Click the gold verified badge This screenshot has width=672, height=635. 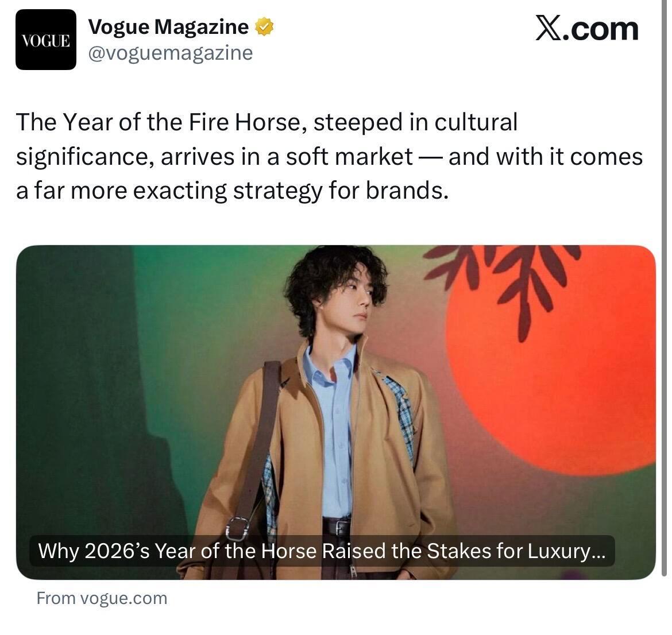click(264, 26)
